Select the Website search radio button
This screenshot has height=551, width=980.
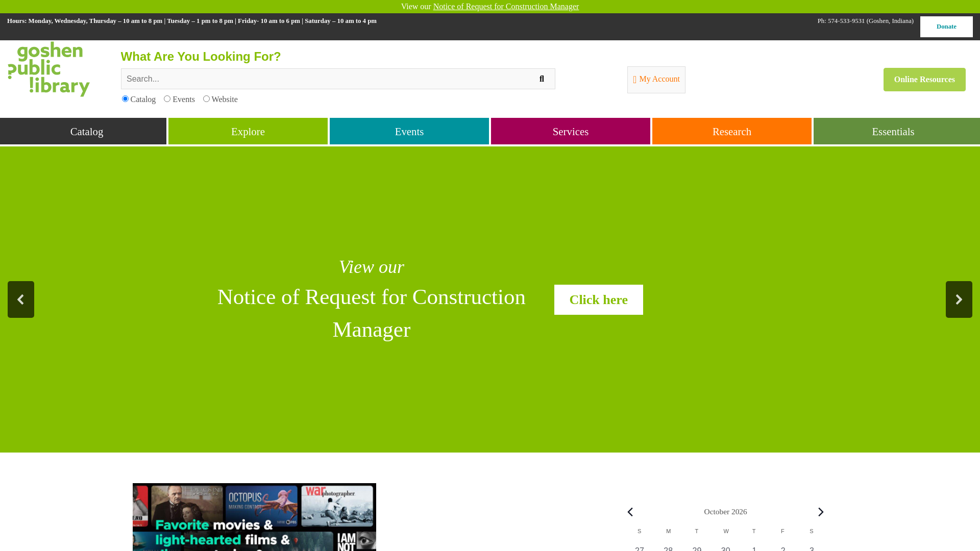tap(206, 99)
